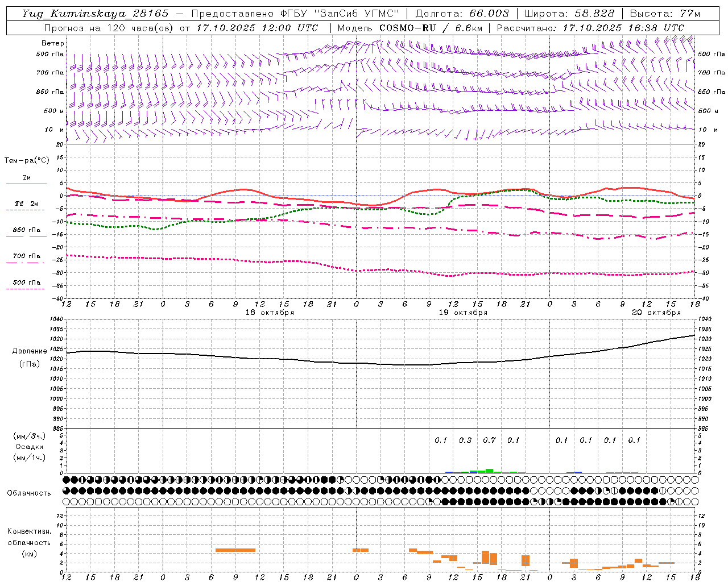Viewport: 728px width, 582px height.
Task: Click the station title Yug_Kuminskaya_28165
Action: 95,14
